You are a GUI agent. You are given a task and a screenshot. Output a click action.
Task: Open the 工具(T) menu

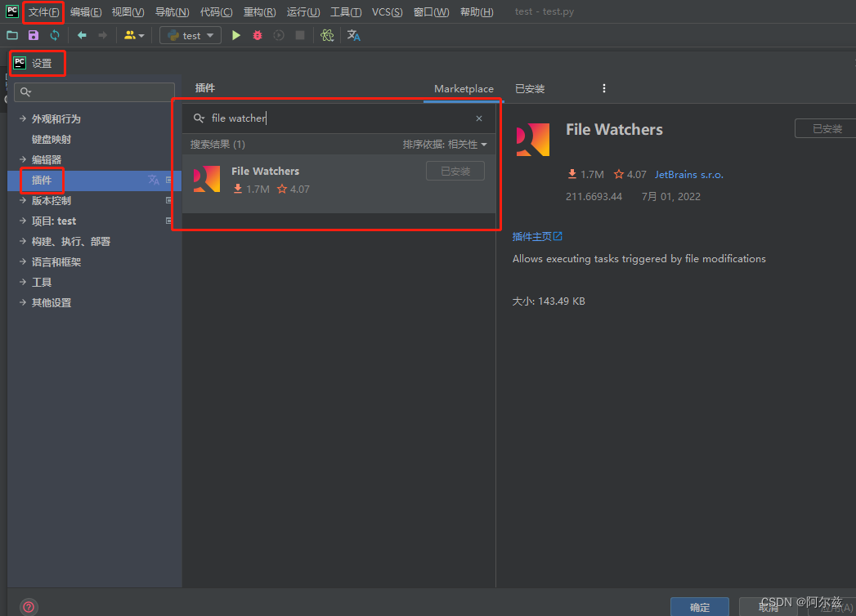pyautogui.click(x=346, y=12)
